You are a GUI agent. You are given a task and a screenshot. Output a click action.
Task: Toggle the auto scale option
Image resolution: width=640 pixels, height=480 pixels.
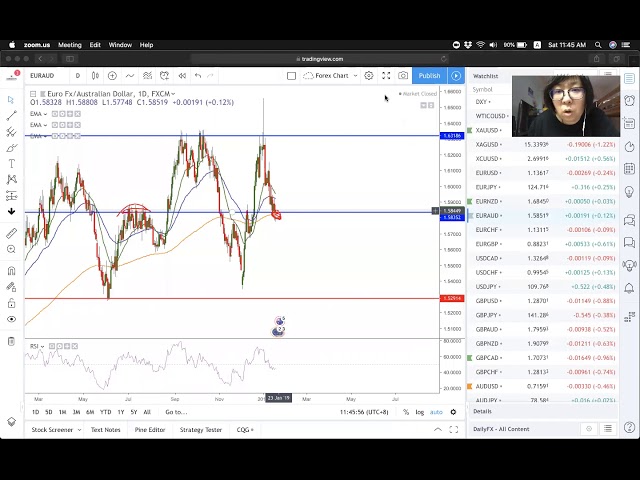pos(436,412)
